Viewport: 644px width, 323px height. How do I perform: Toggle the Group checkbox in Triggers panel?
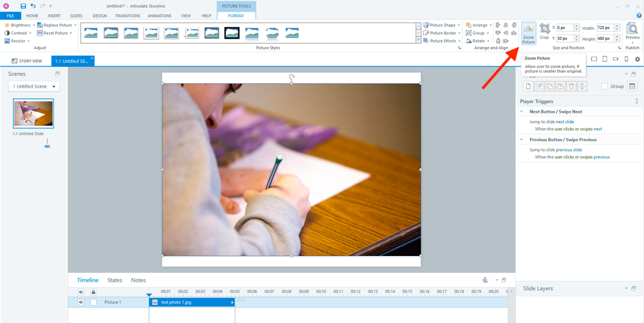pyautogui.click(x=605, y=86)
